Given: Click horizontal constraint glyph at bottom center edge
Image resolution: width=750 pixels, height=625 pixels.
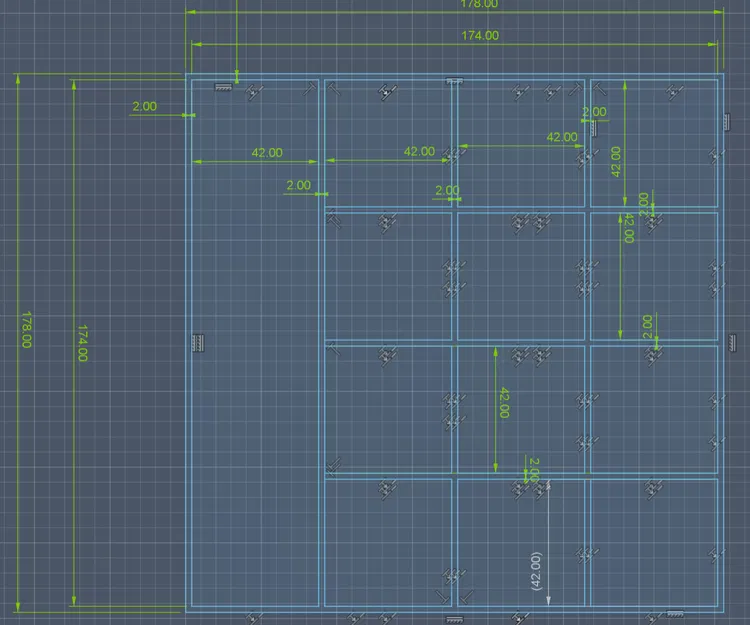Looking at the screenshot, I should pyautogui.click(x=454, y=620).
